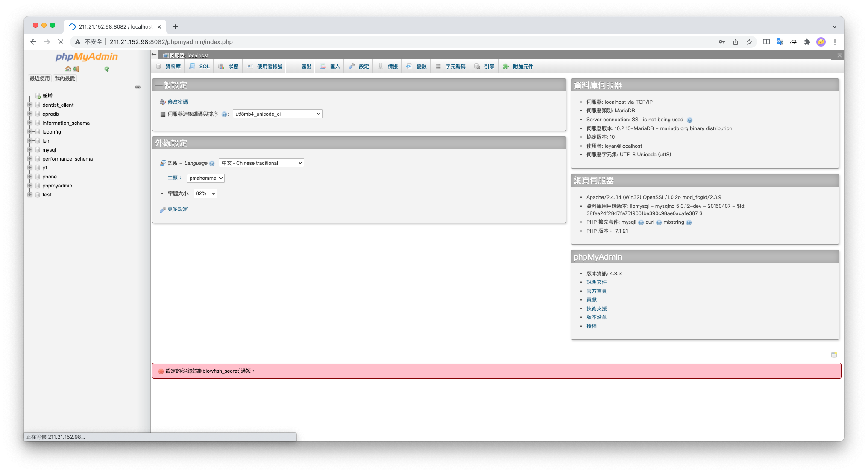Expand the dentist_client database
Image resolution: width=868 pixels, height=473 pixels.
[30, 105]
